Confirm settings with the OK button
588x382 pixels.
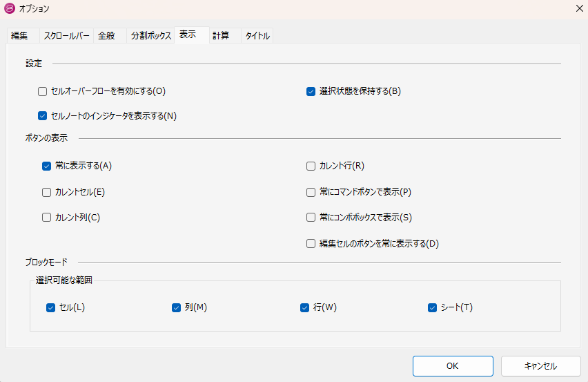coord(453,366)
